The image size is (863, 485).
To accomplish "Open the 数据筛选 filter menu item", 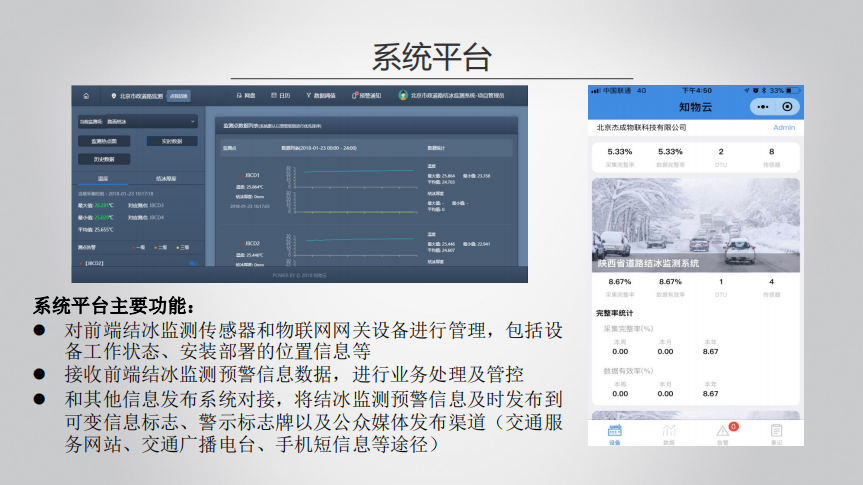I will tap(320, 96).
